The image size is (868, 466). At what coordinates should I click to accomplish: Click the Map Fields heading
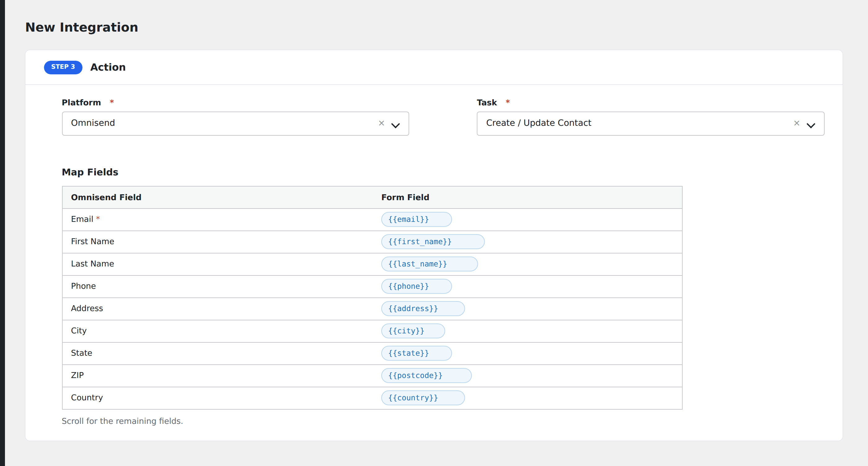point(90,172)
